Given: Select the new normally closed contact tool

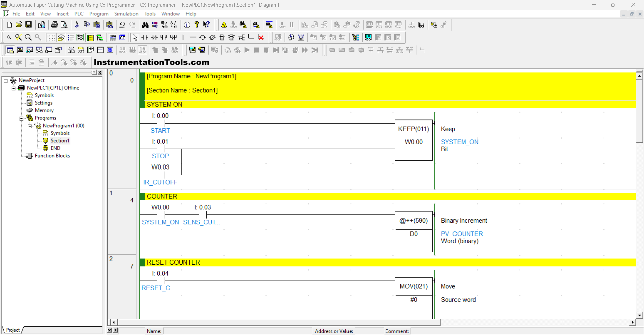Looking at the screenshot, I should coord(154,37).
